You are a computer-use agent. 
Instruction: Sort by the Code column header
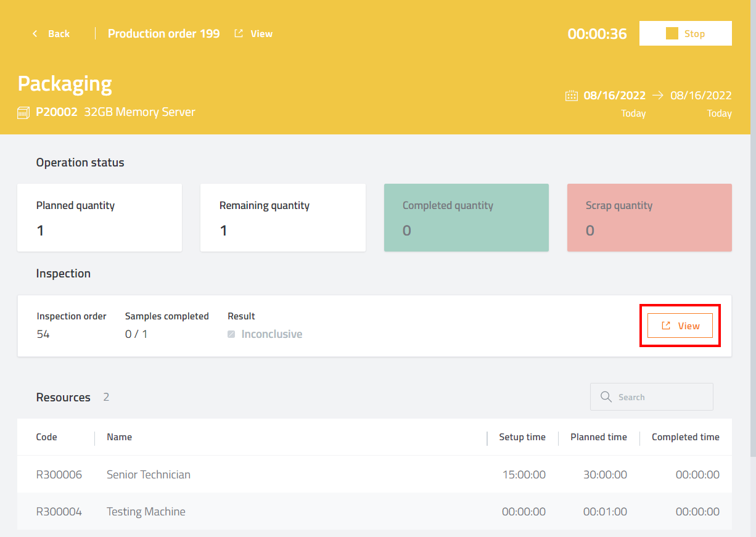point(47,437)
